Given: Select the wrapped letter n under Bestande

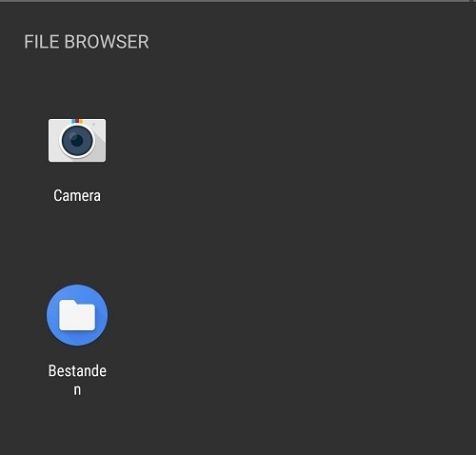Looking at the screenshot, I should (x=77, y=390).
